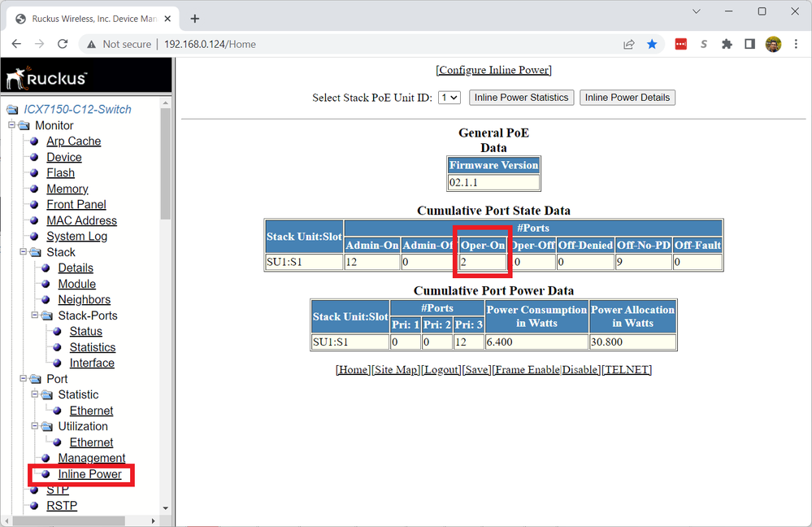
Task: Open Inline Power in the sidebar
Action: click(x=89, y=474)
